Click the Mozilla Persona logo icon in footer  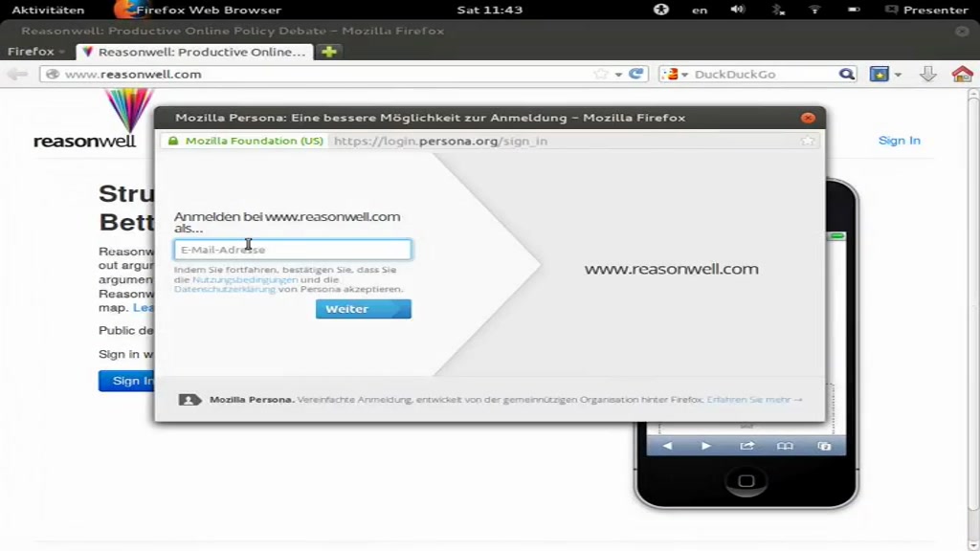(x=189, y=400)
